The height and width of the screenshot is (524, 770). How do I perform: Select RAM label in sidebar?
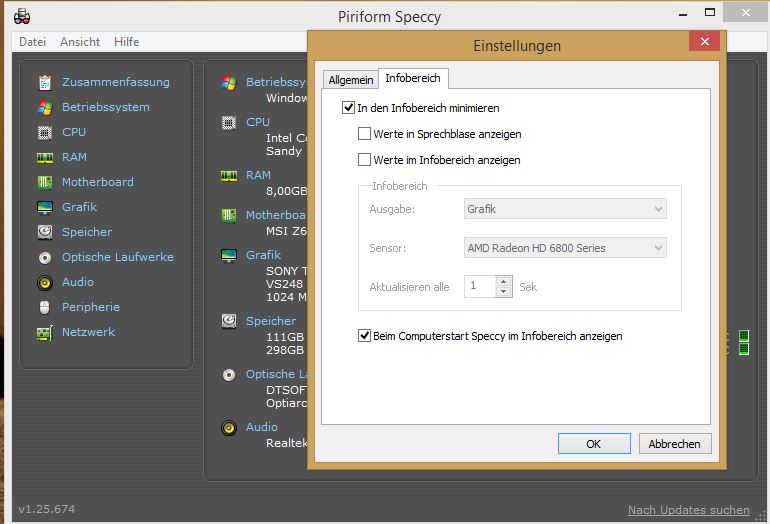point(74,157)
